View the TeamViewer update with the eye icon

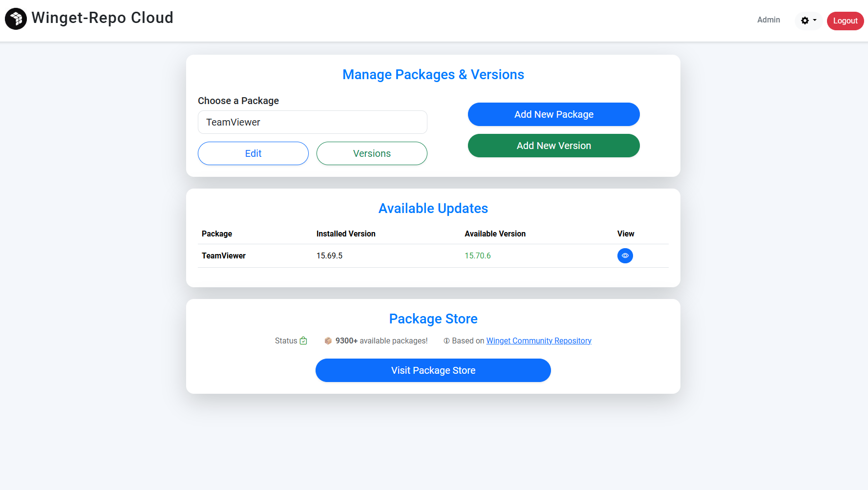(x=625, y=256)
